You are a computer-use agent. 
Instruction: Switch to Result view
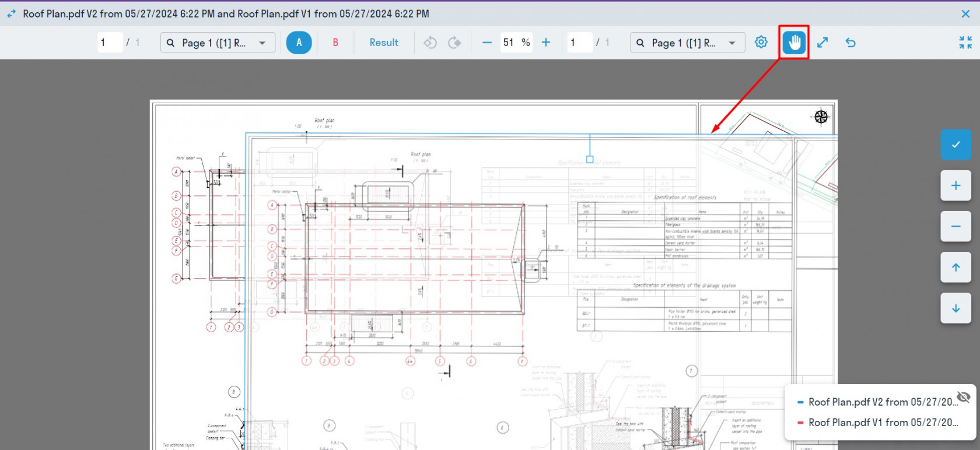(x=384, y=42)
